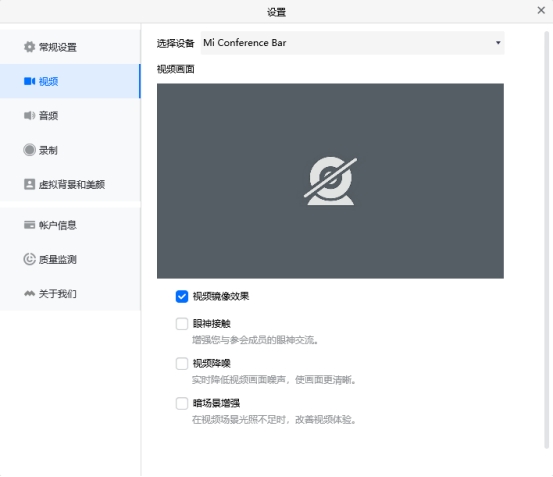Close the 设置 window
553x477 pixels.
click(541, 10)
